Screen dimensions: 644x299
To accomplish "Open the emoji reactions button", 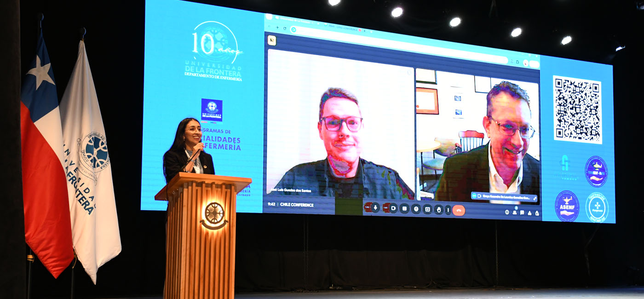I will (x=416, y=209).
